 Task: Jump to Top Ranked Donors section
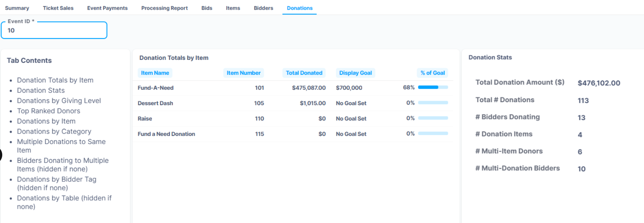48,111
